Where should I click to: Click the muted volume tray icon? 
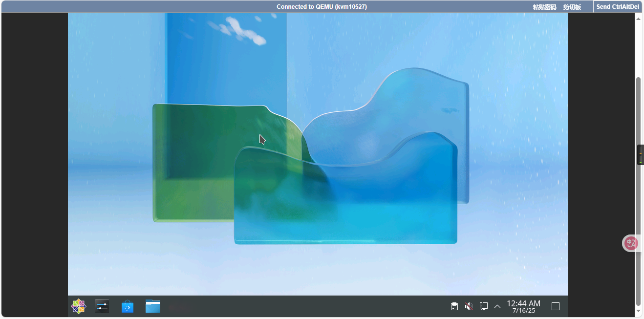click(x=469, y=306)
